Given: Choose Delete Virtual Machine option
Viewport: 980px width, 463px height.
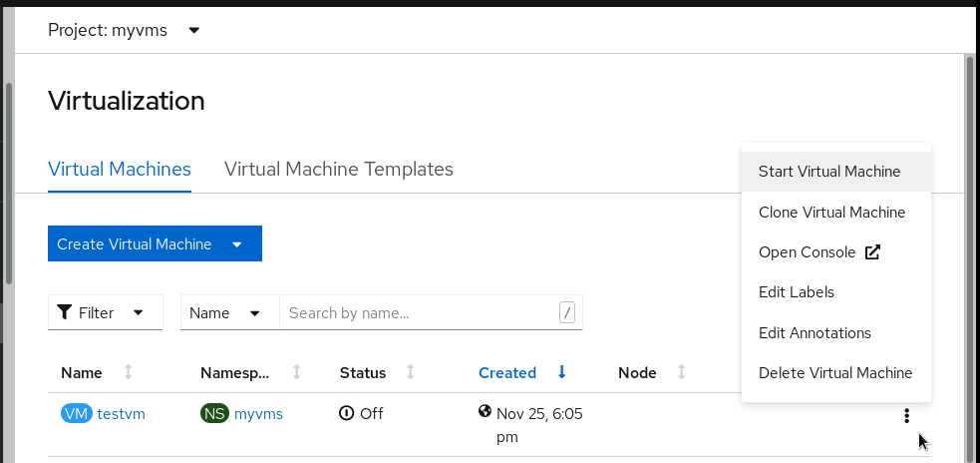Looking at the screenshot, I should coord(834,373).
